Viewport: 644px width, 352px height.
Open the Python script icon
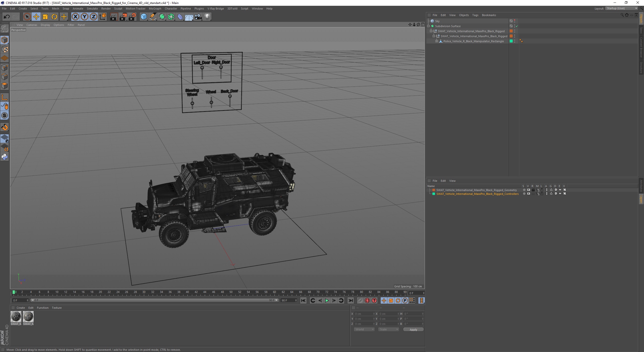[x=5, y=157]
